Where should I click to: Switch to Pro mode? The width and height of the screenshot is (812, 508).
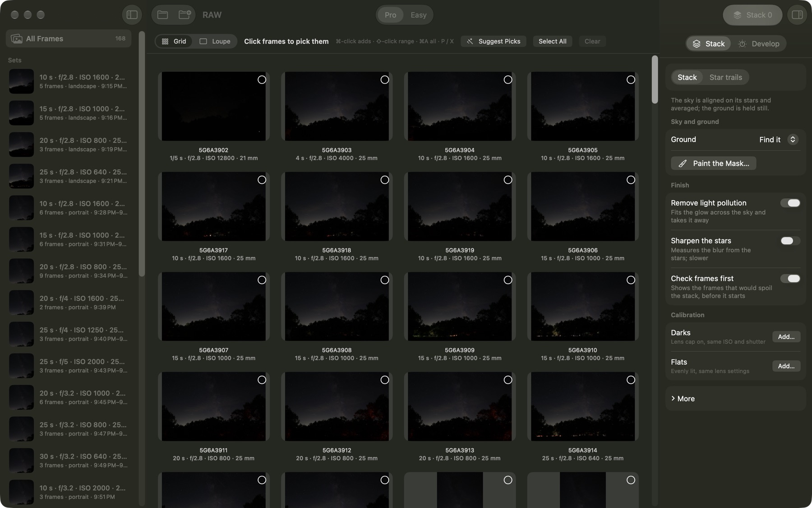point(390,15)
